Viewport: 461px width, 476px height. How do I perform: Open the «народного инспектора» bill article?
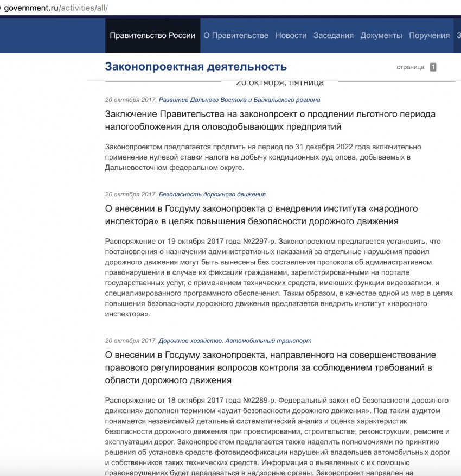(x=261, y=215)
